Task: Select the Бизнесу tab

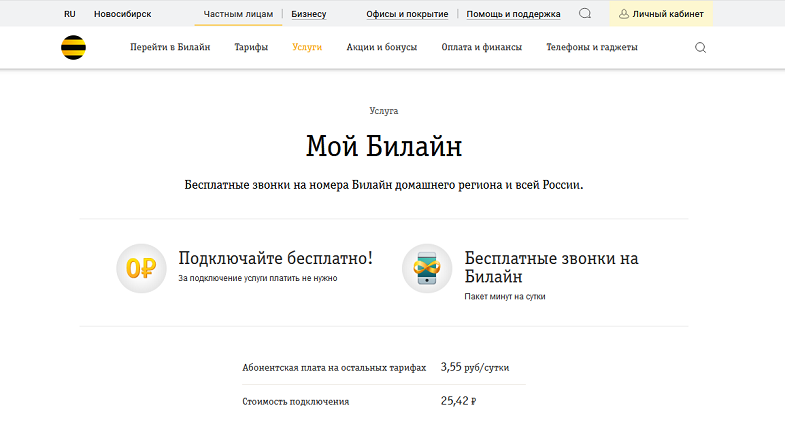Action: coord(308,14)
